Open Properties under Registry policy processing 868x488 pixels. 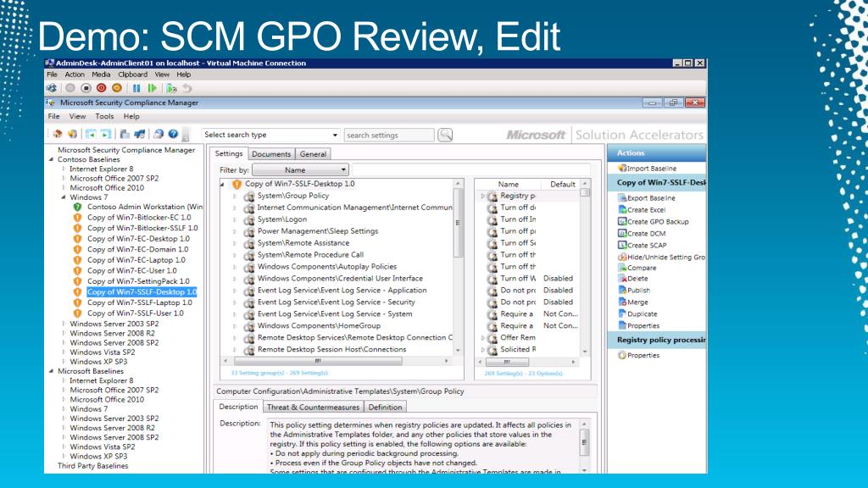coord(639,355)
